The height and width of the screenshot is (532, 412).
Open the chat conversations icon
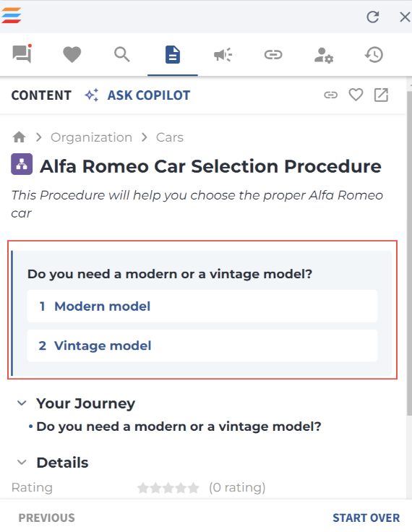click(x=22, y=54)
